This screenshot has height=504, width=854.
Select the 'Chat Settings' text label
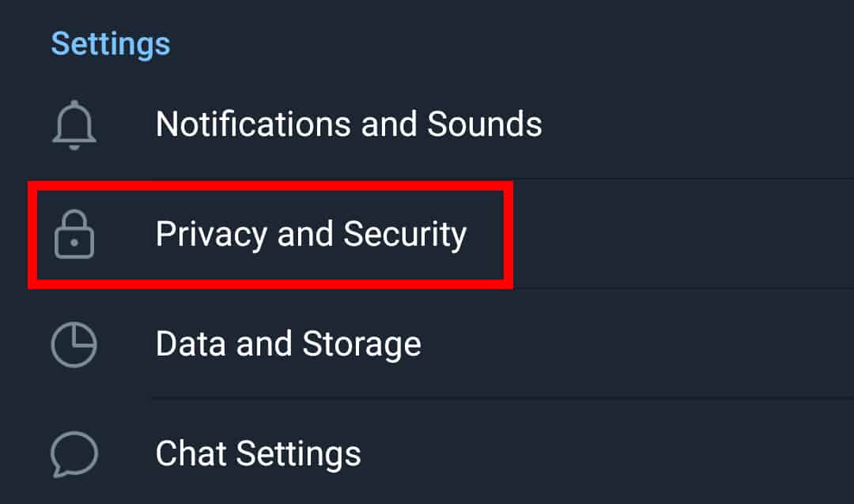click(x=258, y=454)
